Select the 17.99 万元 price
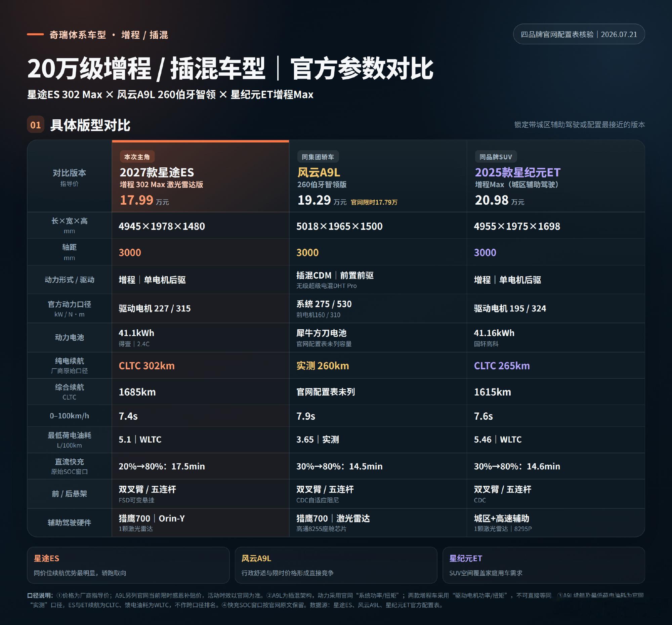 (144, 200)
